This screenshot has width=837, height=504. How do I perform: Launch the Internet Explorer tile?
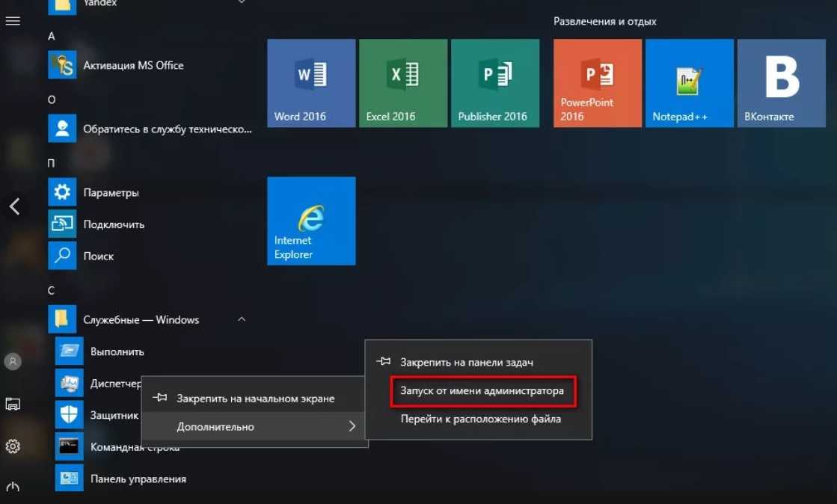(311, 221)
